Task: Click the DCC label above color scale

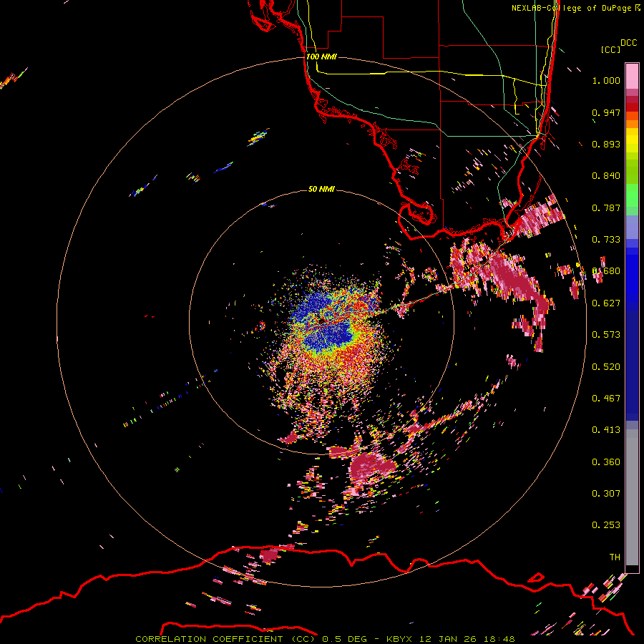Action: 628,43
